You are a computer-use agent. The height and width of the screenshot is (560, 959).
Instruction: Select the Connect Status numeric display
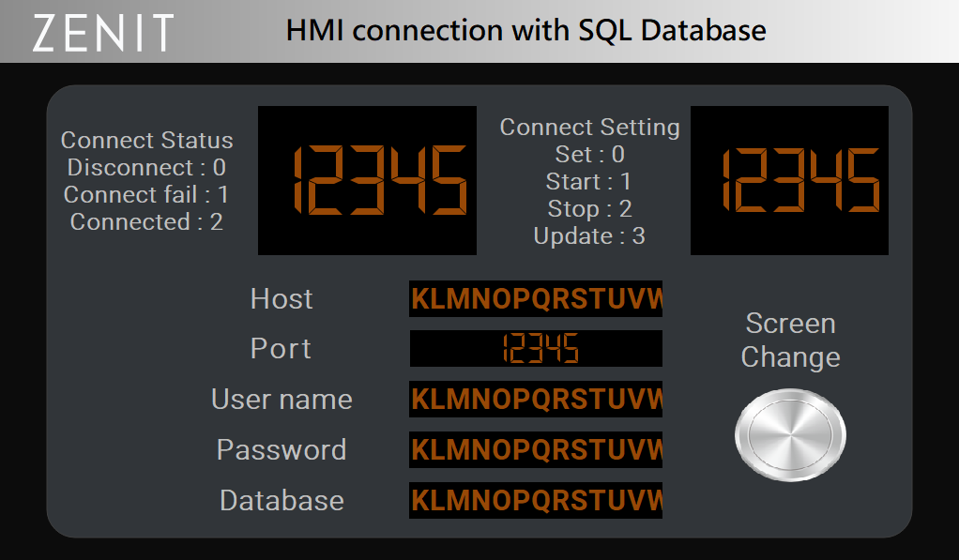click(367, 180)
